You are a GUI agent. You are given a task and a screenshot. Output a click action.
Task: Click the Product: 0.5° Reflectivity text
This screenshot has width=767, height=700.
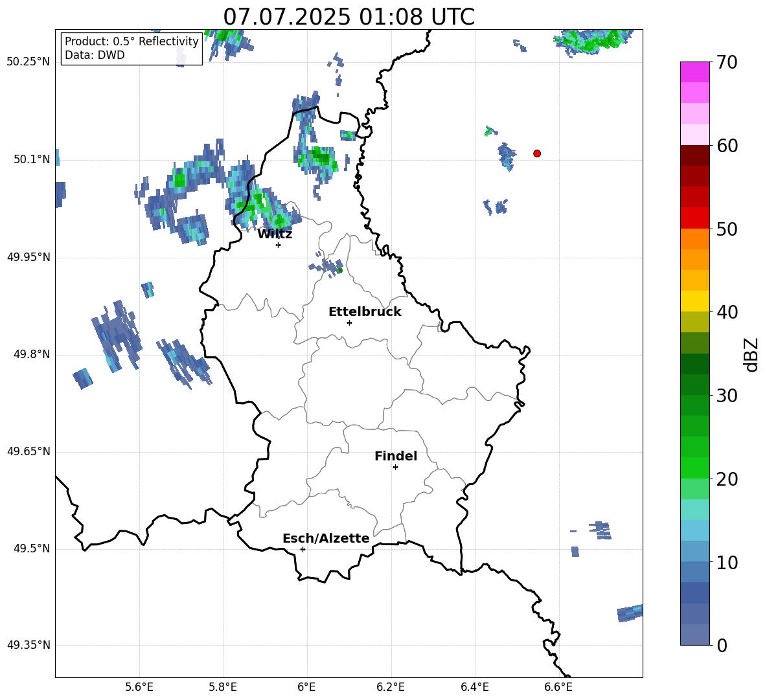(132, 41)
